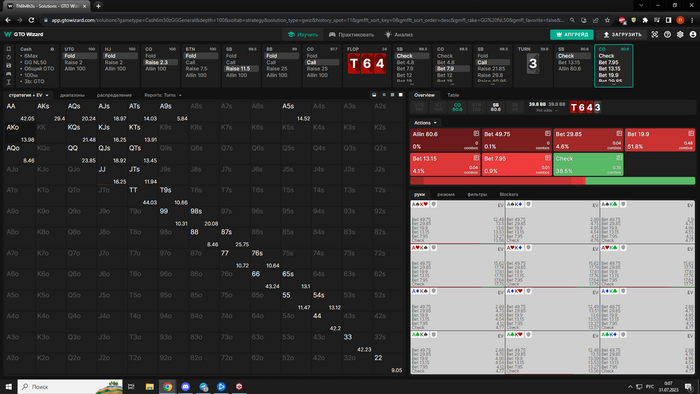Click the green АПГРЕЙД button
700x394 pixels.
click(x=572, y=34)
